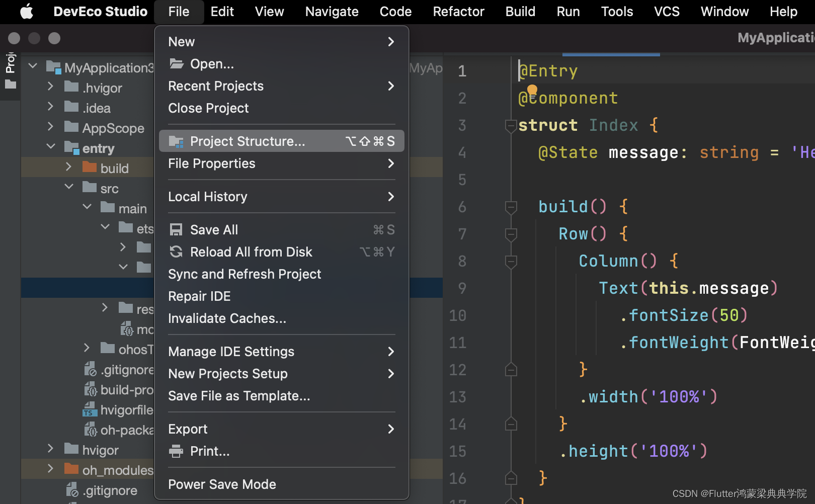Click the Reload All from Disk icon
This screenshot has height=504, width=815.
tap(176, 252)
